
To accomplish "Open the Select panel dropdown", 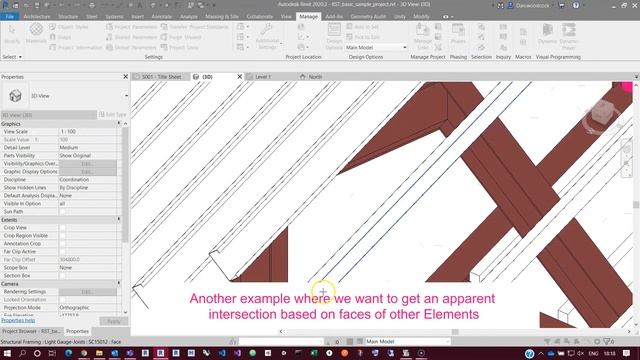I will tap(12, 57).
